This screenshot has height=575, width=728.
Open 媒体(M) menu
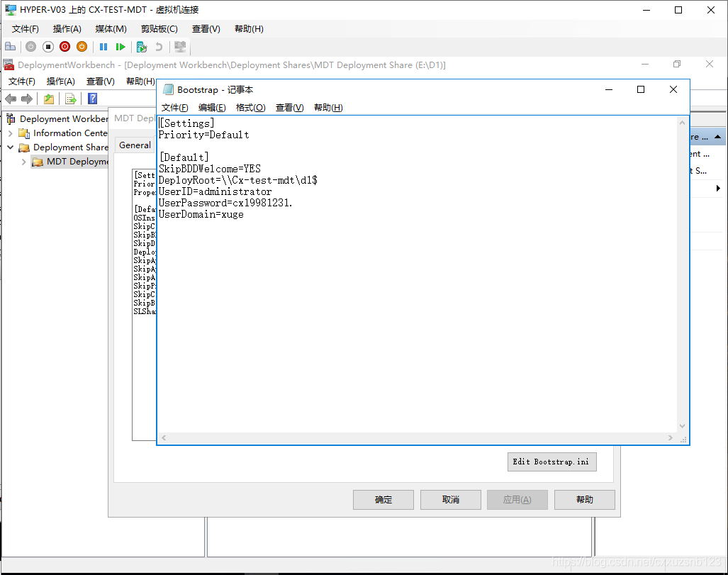(111, 29)
